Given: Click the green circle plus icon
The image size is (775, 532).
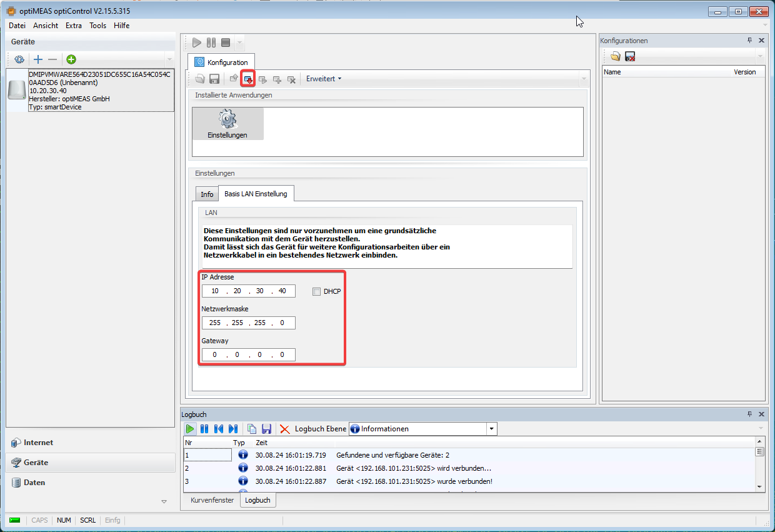Looking at the screenshot, I should [x=71, y=59].
